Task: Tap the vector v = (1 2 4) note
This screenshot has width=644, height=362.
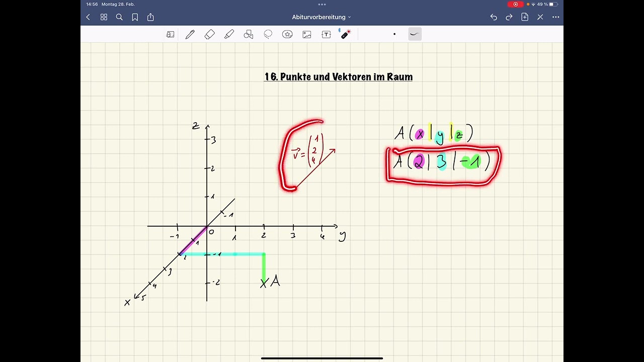Action: point(308,150)
